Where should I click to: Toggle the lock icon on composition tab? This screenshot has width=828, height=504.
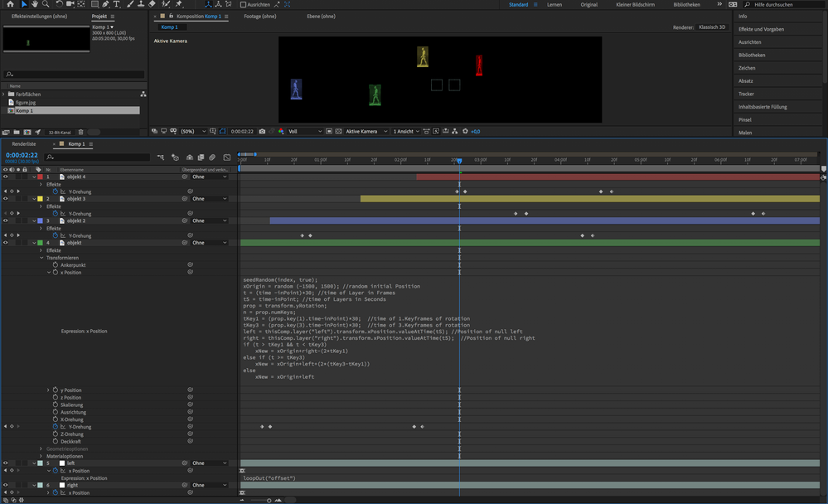click(171, 17)
